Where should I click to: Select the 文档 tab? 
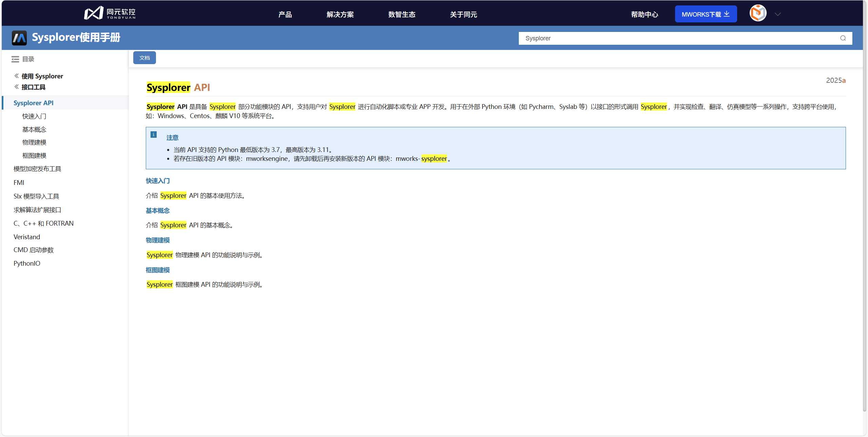[x=144, y=58]
